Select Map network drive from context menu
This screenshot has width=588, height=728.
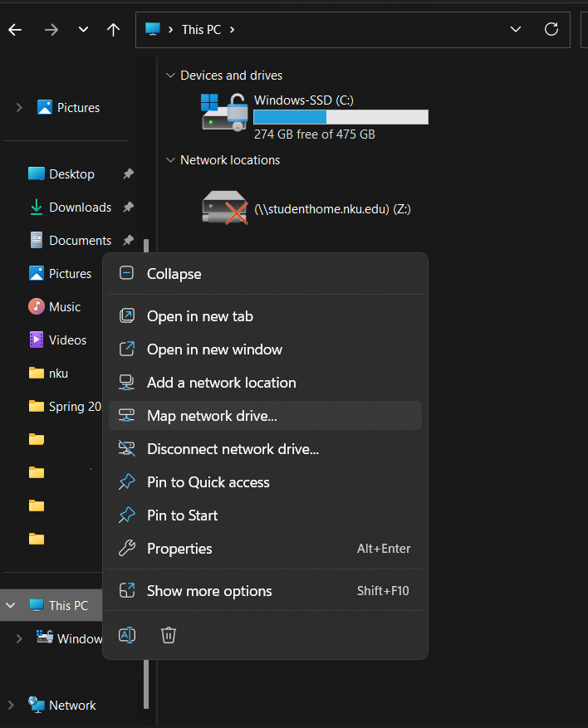click(212, 416)
